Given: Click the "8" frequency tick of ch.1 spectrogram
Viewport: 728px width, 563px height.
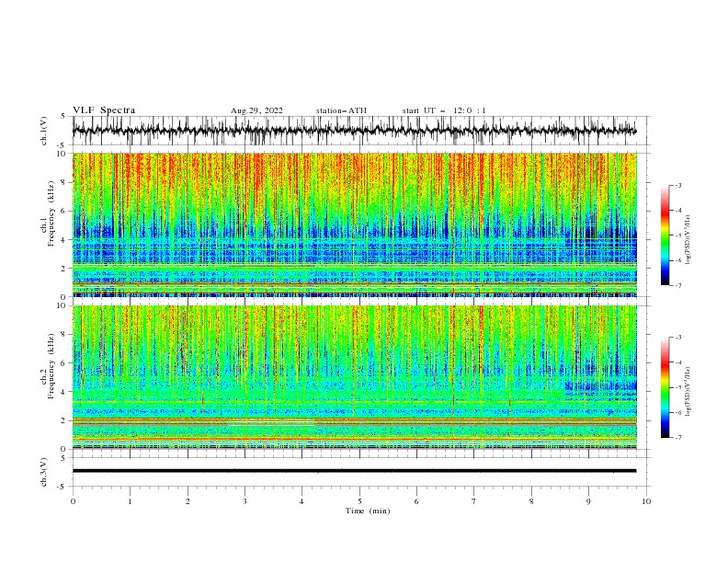Looking at the screenshot, I should point(63,182).
